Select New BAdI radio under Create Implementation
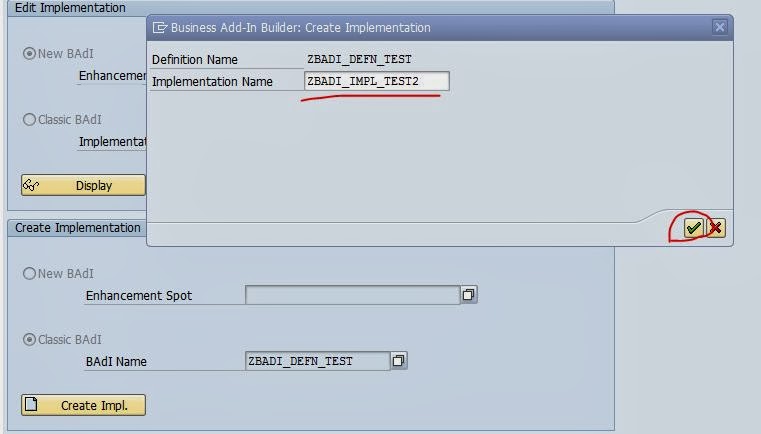Viewport: 761px width, 434px height. click(30, 273)
